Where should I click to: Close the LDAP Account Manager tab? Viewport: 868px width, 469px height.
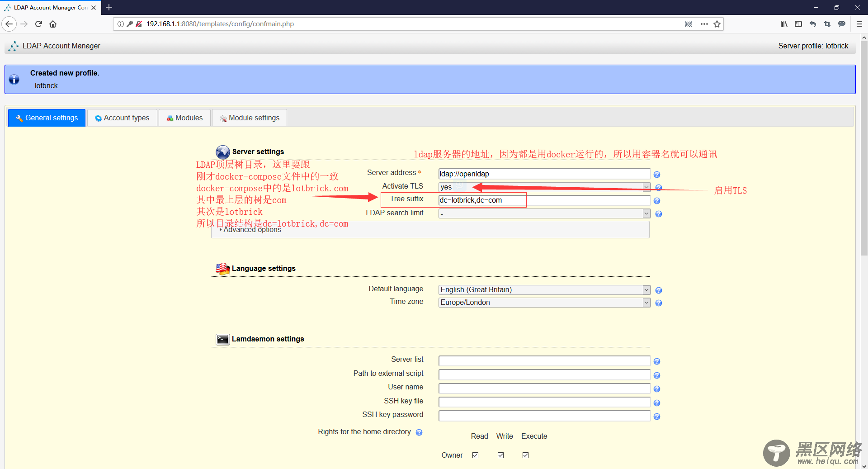coord(94,8)
